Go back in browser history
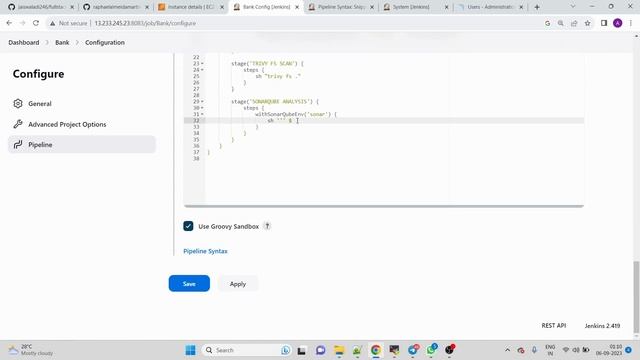The height and width of the screenshot is (360, 640). click(9, 23)
